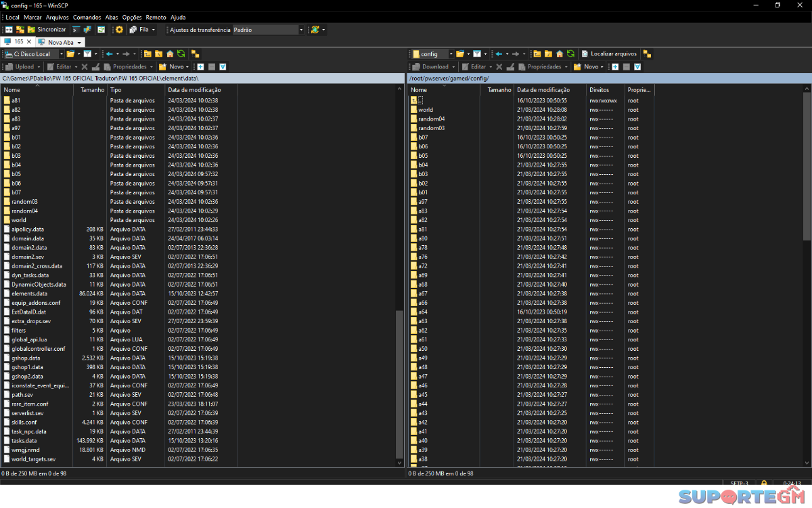Go to root directory in local panel
The image size is (812, 508).
(158, 54)
